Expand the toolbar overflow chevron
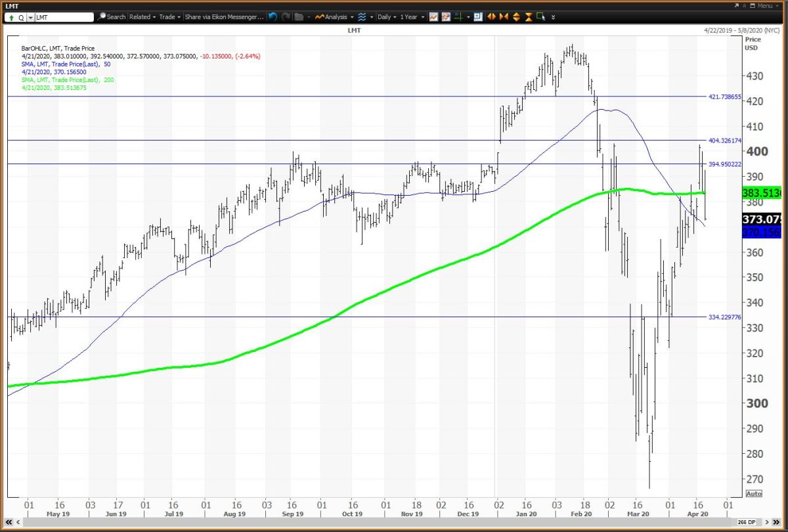The height and width of the screenshot is (532, 788). pos(553,17)
